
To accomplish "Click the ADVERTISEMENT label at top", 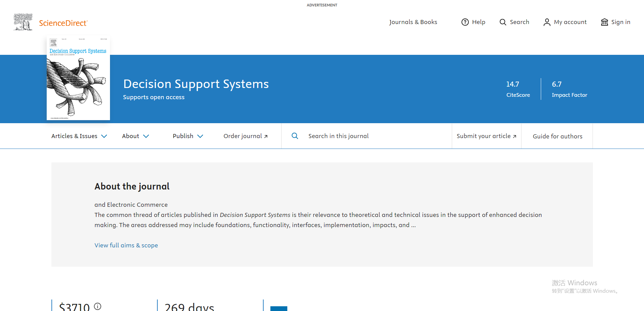I will 322,5.
